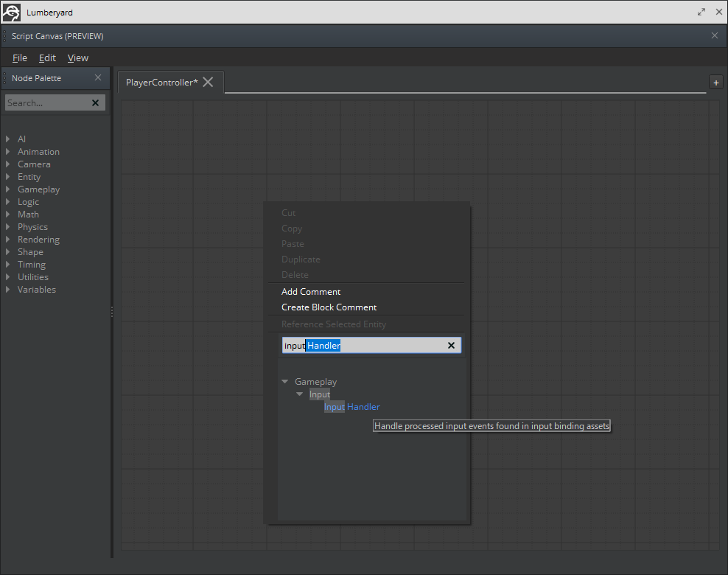Open the File menu
The height and width of the screenshot is (575, 728).
[19, 58]
